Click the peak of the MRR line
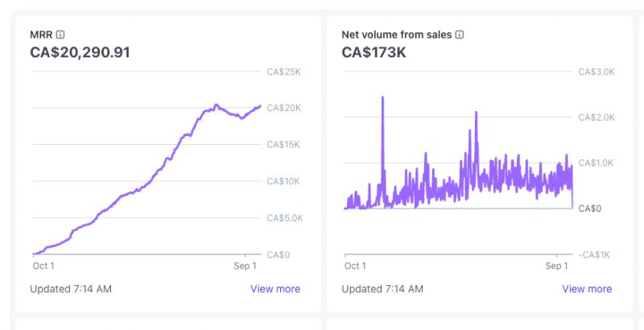 pos(216,105)
